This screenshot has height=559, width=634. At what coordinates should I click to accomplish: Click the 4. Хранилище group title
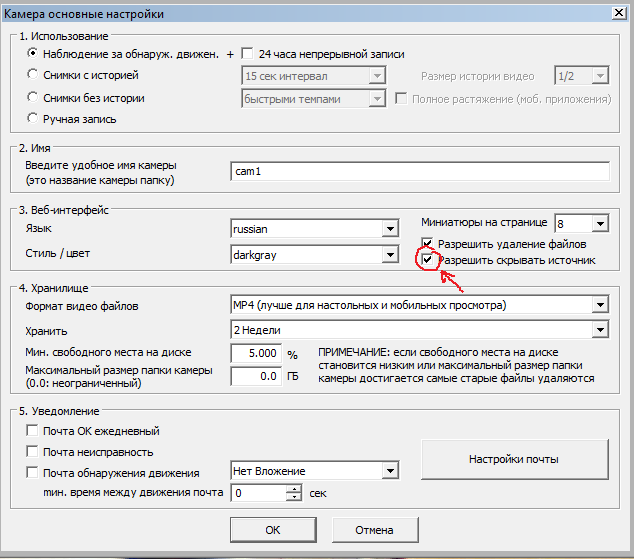(x=53, y=288)
